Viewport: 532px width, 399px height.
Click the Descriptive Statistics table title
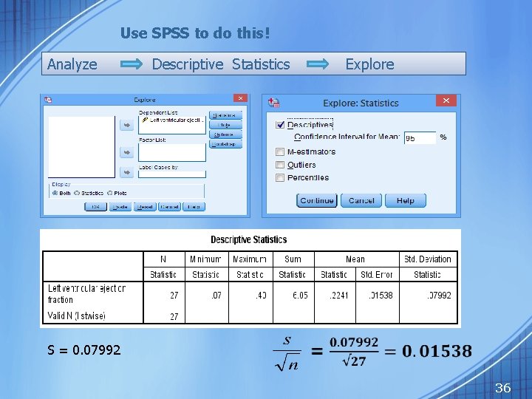click(249, 239)
